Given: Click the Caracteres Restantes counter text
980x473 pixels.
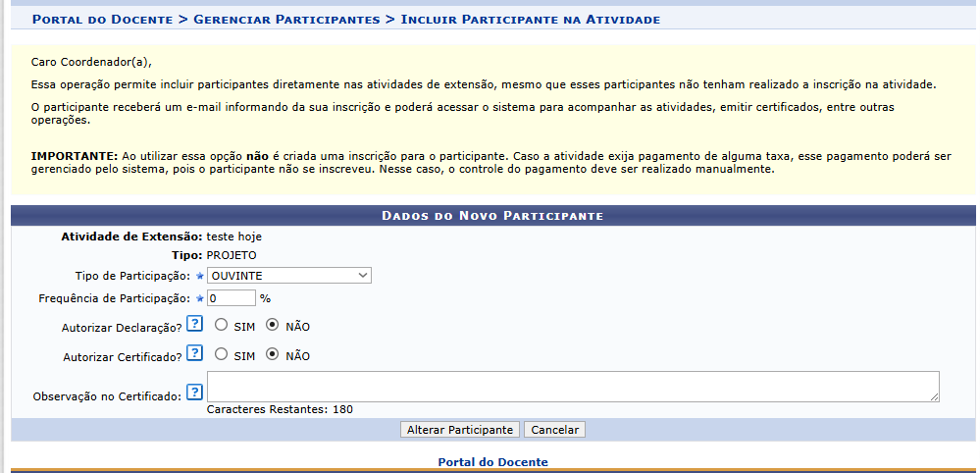Looking at the screenshot, I should [280, 410].
